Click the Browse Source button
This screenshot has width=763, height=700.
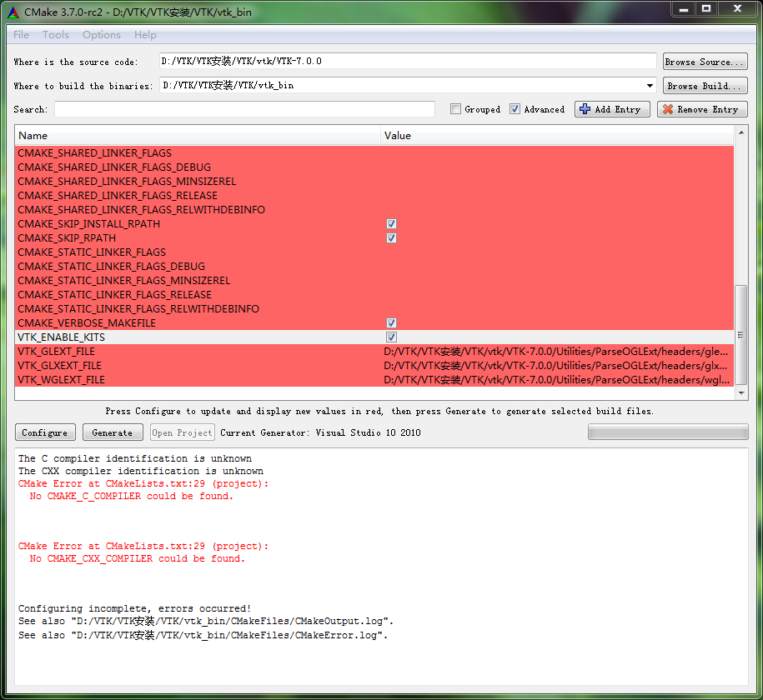(x=705, y=62)
